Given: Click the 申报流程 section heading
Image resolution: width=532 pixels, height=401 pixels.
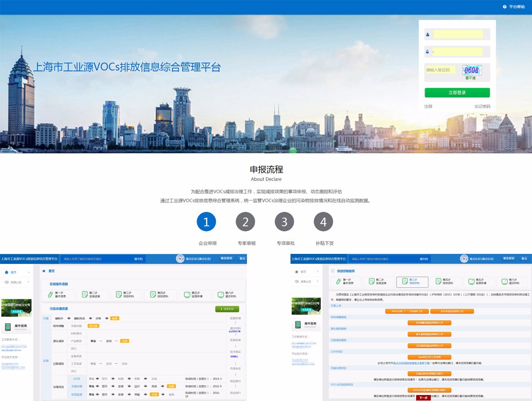Looking at the screenshot, I should [x=266, y=170].
